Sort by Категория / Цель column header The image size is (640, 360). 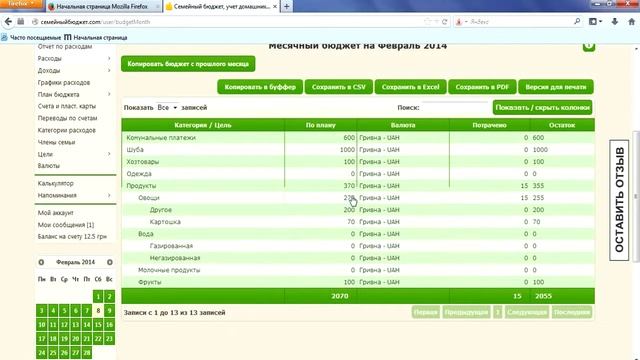tap(203, 125)
